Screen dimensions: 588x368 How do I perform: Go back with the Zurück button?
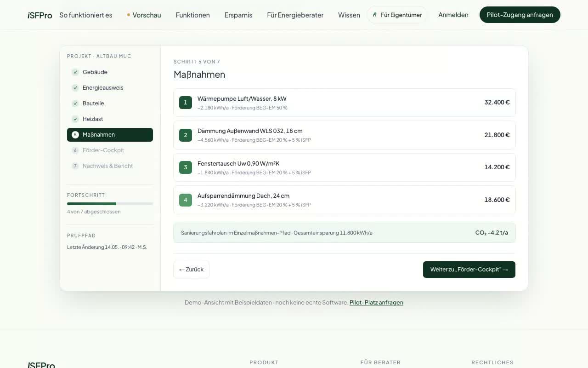[191, 270]
